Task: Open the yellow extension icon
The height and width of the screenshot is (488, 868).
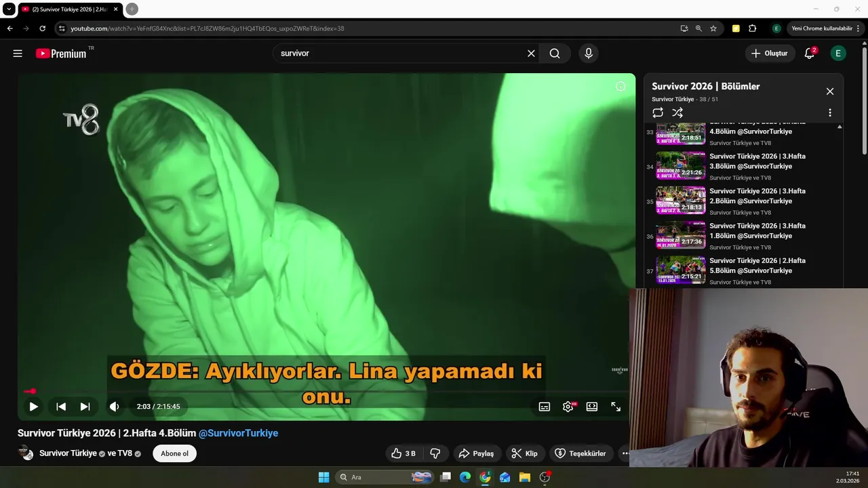Action: pos(736,28)
